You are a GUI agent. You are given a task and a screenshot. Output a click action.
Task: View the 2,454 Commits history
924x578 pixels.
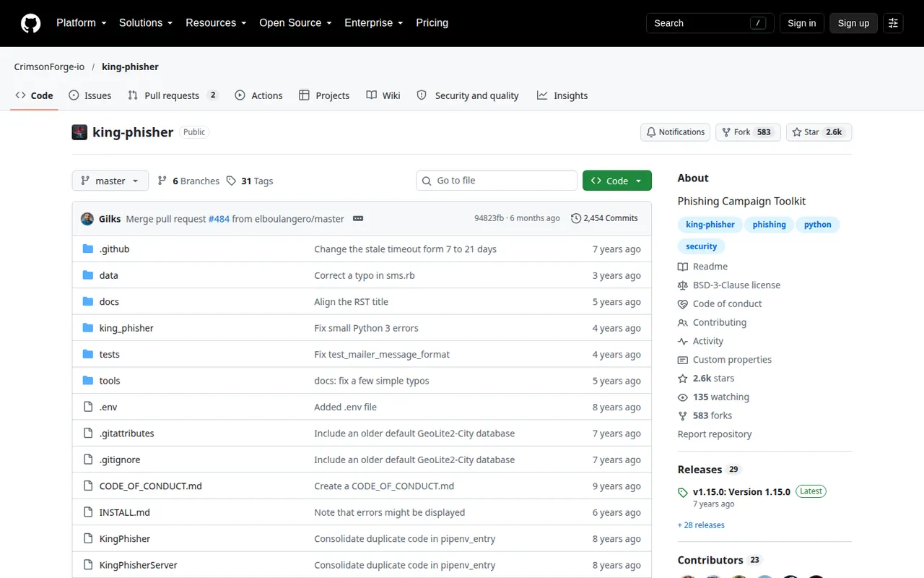(x=604, y=218)
